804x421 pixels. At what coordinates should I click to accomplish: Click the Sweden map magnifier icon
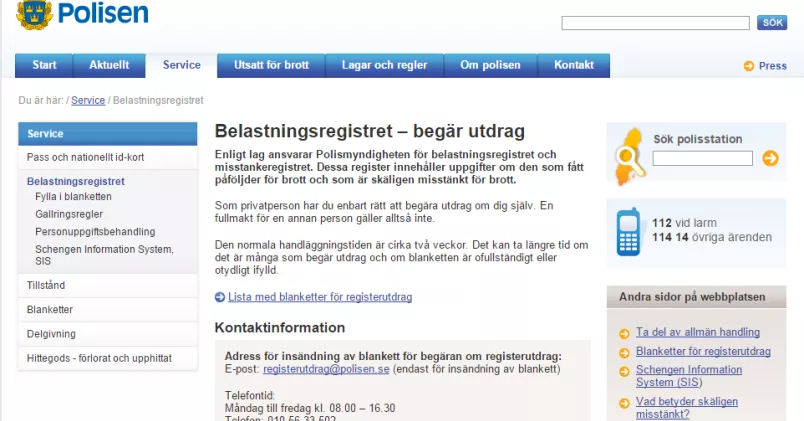click(x=629, y=156)
